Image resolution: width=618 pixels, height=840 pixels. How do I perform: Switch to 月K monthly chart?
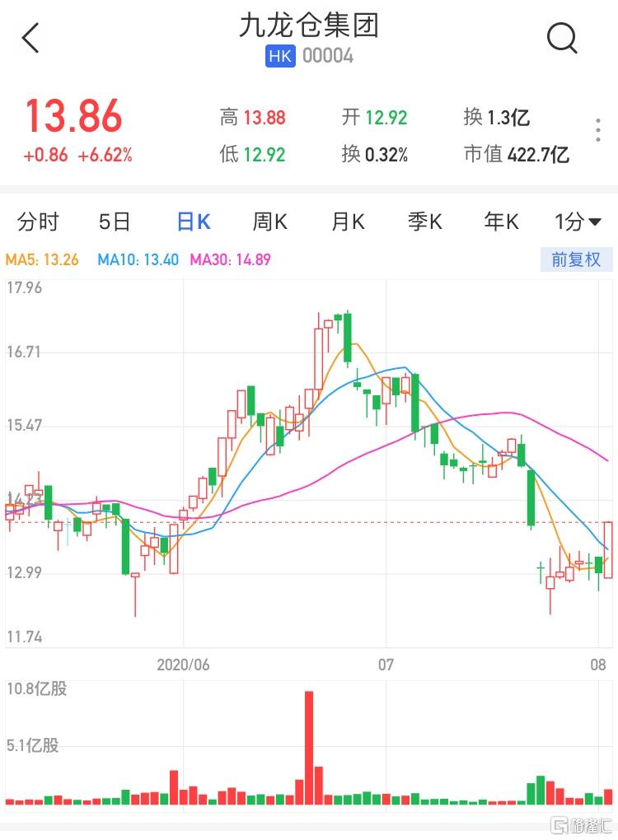coord(347,222)
